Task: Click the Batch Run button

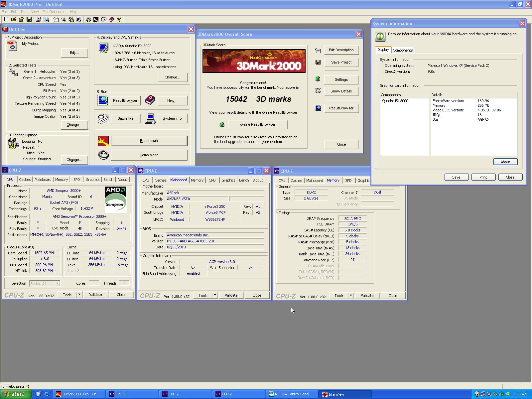Action: point(126,118)
